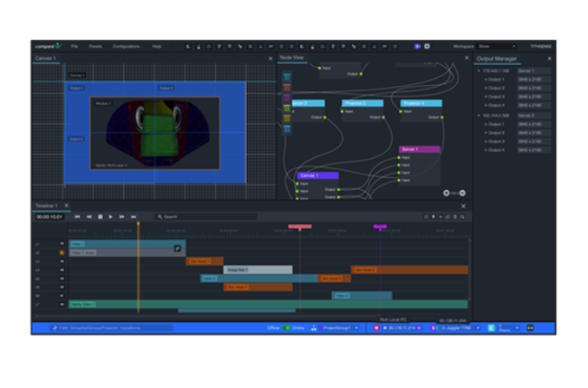Image resolution: width=588 pixels, height=388 pixels.
Task: Switch the Offline/Online toggle
Action: (x=286, y=328)
